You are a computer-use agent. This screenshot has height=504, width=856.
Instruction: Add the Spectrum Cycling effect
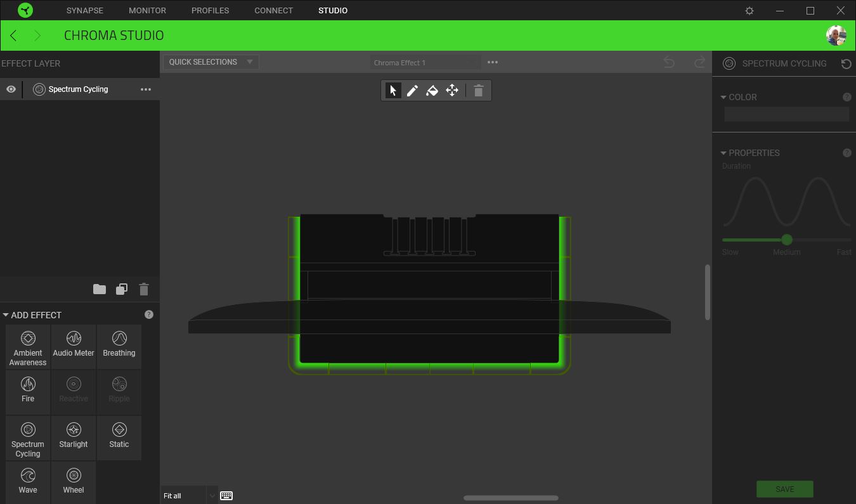[x=28, y=438]
